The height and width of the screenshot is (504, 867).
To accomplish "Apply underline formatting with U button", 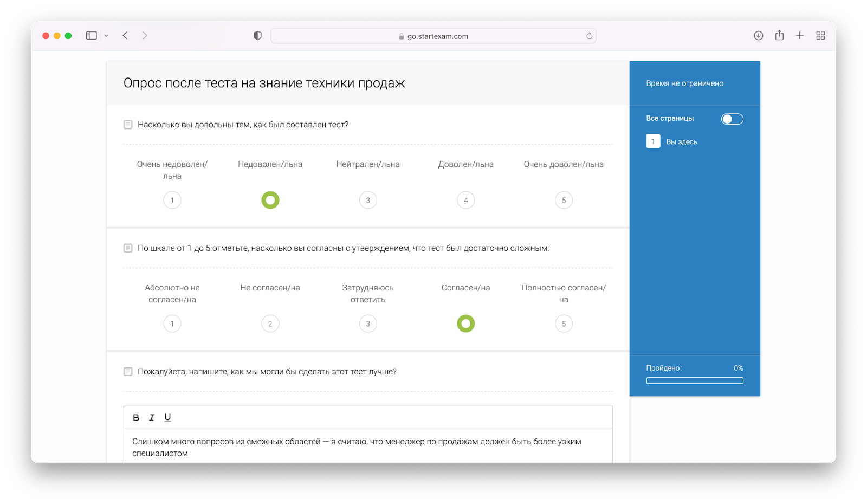I will pyautogui.click(x=167, y=418).
